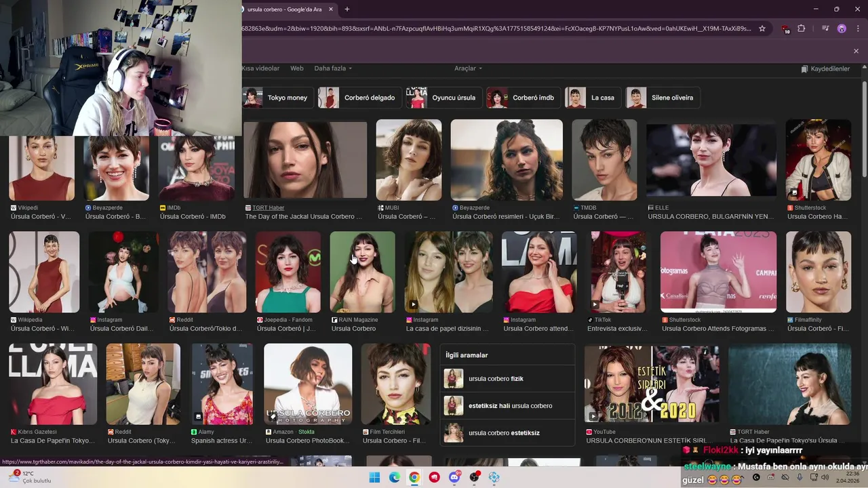Open the Shutterstock Fotogramas image result

[718, 272]
